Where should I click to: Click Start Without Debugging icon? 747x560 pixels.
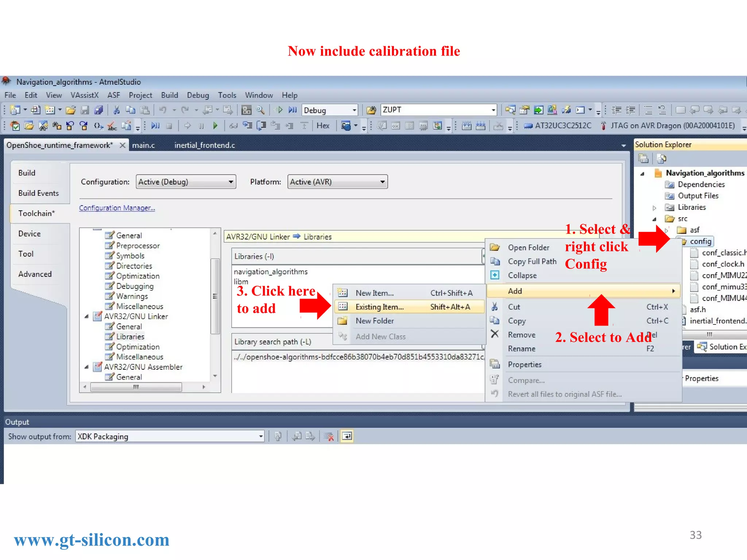pos(279,110)
